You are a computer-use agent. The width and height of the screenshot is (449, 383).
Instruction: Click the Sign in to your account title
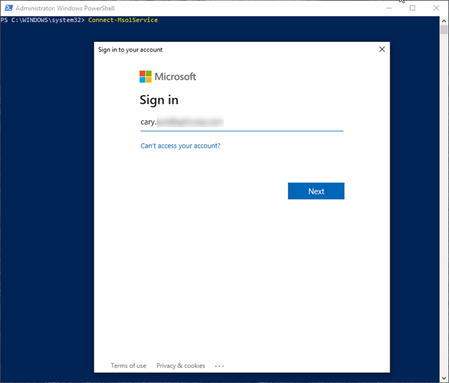point(130,50)
